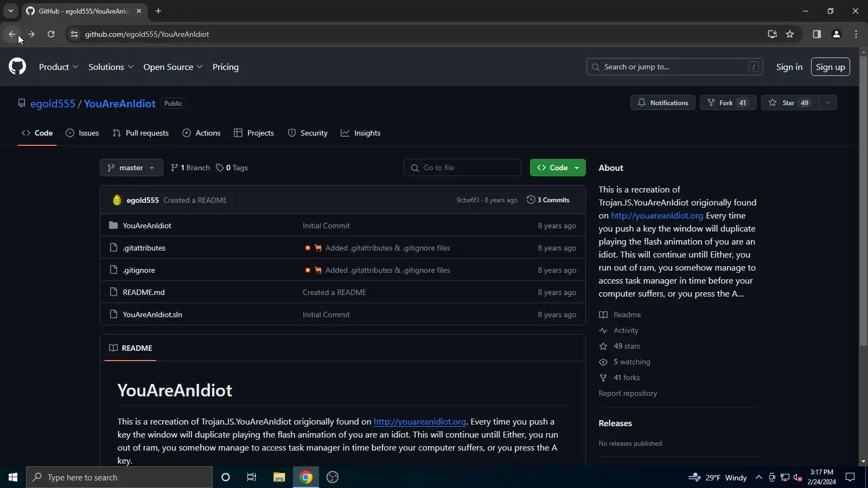Screen dimensions: 868x488
Task: Open the README.md file
Action: 144,292
